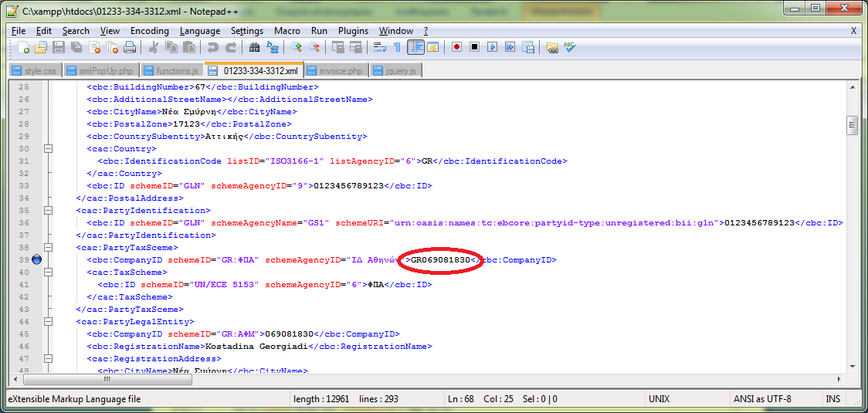Image resolution: width=868 pixels, height=413 pixels.
Task: Play back the recorded macro
Action: (x=492, y=48)
